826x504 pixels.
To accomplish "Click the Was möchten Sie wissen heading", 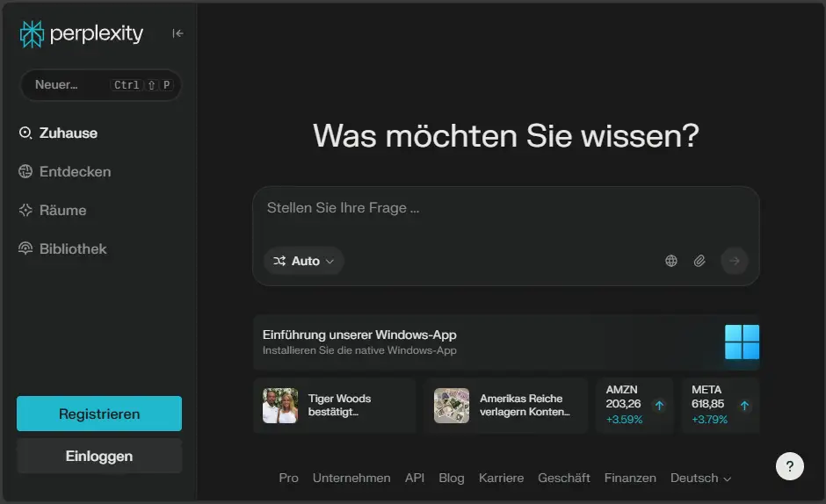I will tap(506, 136).
